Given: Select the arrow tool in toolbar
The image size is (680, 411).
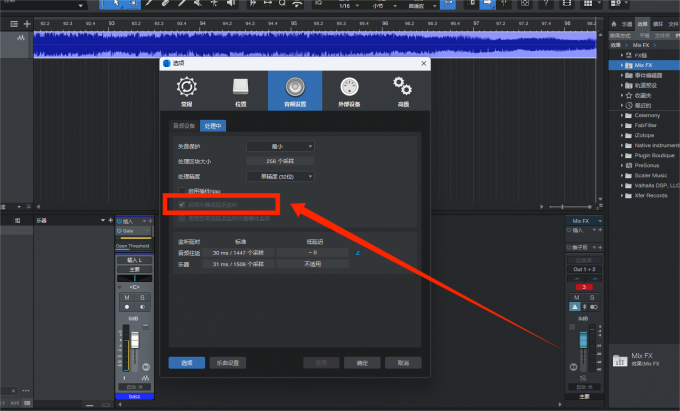Looking at the screenshot, I should pyautogui.click(x=116, y=3).
